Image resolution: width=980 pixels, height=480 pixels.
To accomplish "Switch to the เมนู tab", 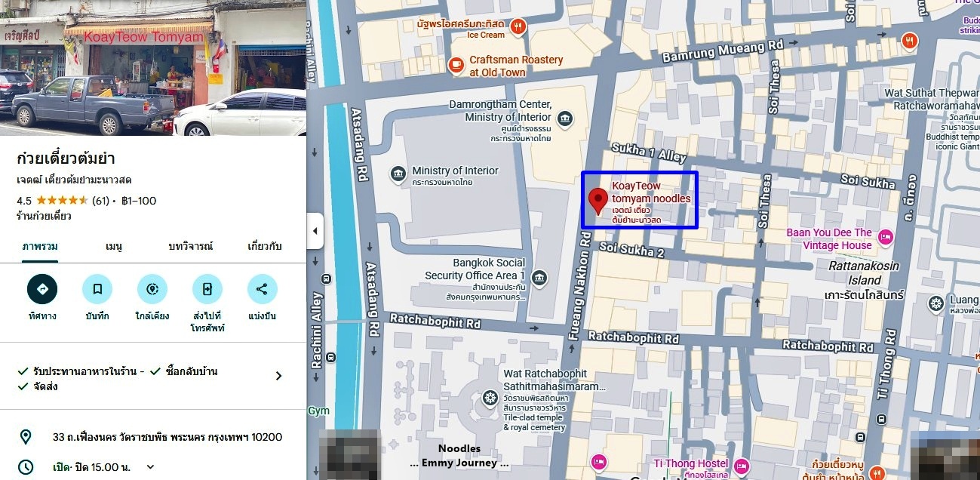I will click(x=114, y=247).
